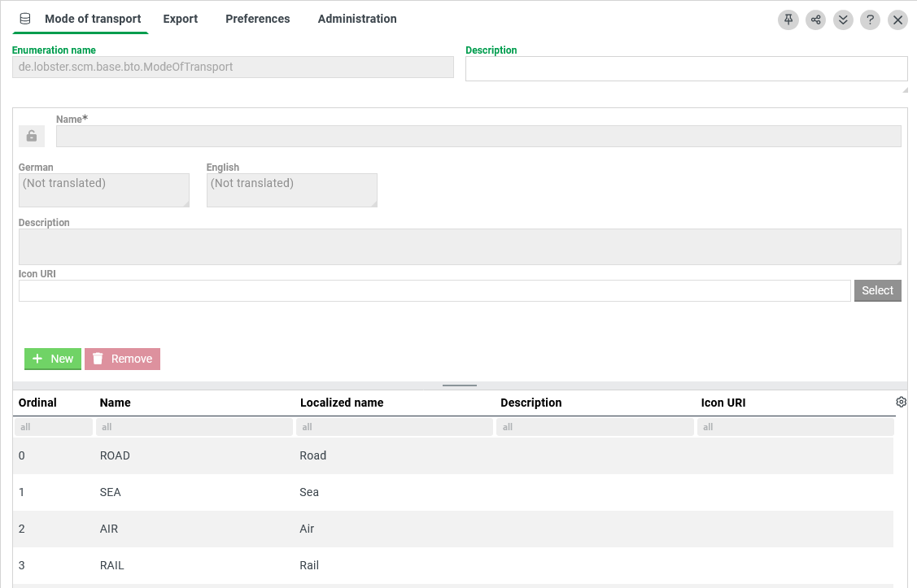Click the Name column filter field
The image size is (917, 588).
click(194, 427)
